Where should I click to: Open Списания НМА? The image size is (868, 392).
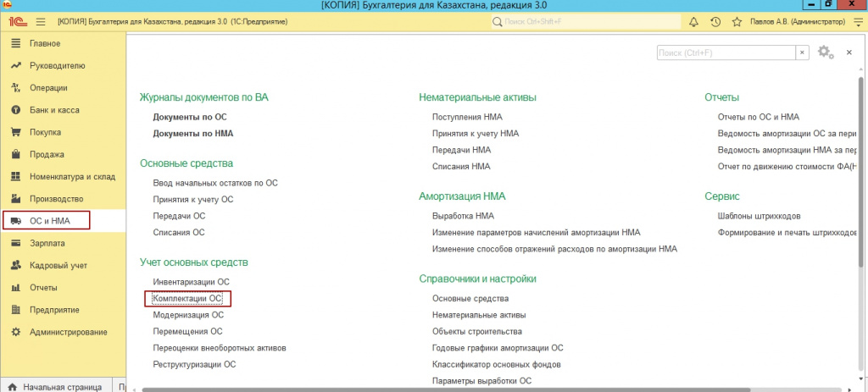pos(460,167)
